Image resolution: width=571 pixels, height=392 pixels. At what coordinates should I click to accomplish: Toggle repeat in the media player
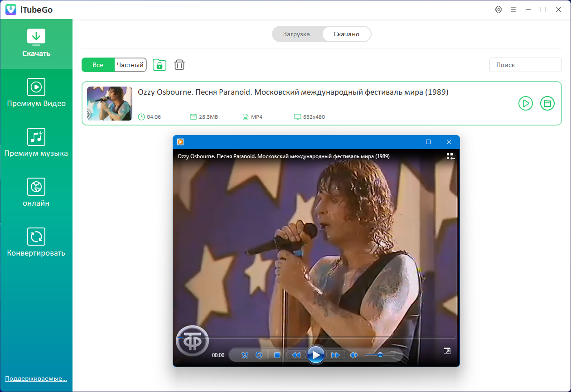[259, 355]
